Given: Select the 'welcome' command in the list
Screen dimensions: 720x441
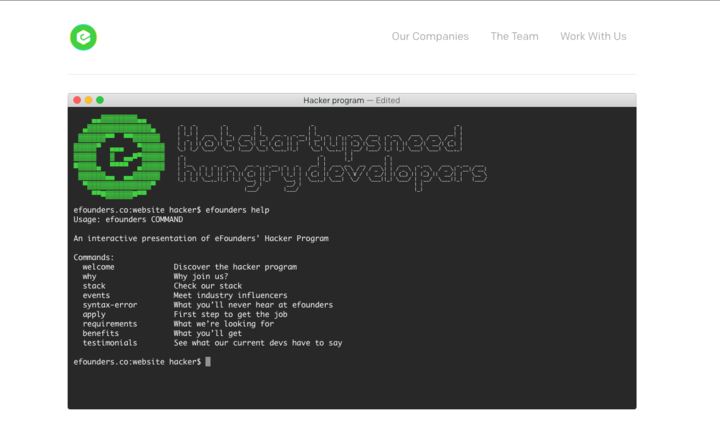Looking at the screenshot, I should pos(98,267).
